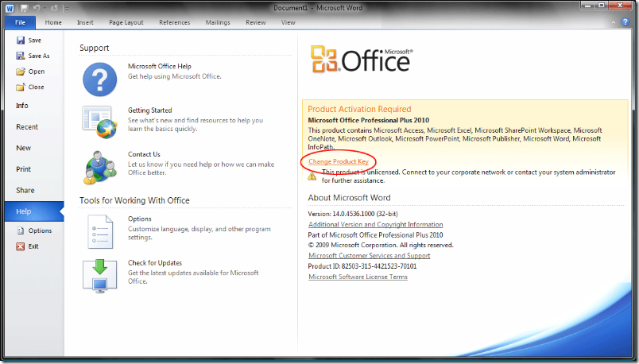The height and width of the screenshot is (364, 639).
Task: Show Recent documents section
Action: [x=35, y=127]
